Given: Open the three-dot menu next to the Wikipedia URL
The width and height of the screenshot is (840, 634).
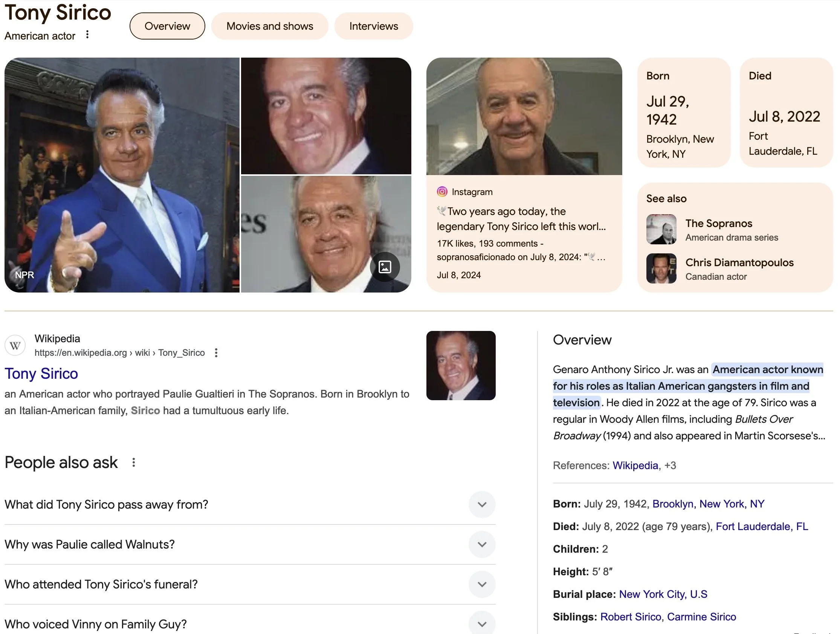Looking at the screenshot, I should pos(216,353).
